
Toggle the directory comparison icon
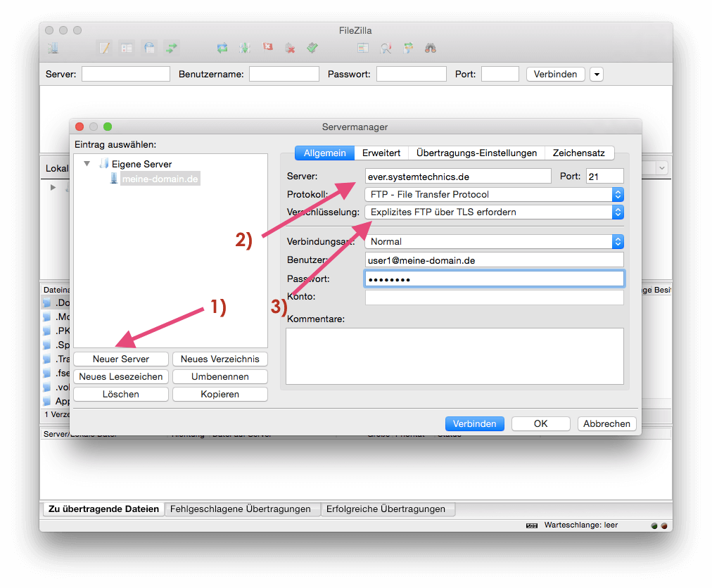(386, 48)
